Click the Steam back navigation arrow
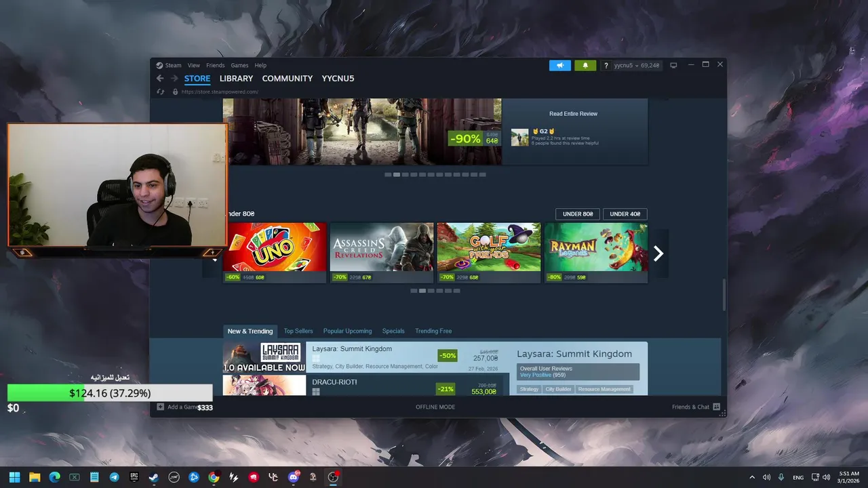Screen dimensions: 868x488 coord(160,79)
